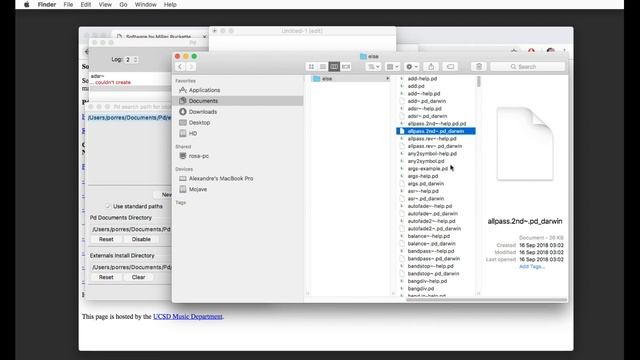This screenshot has width=640, height=360.
Task: Click the Finder Search field
Action: click(528, 67)
